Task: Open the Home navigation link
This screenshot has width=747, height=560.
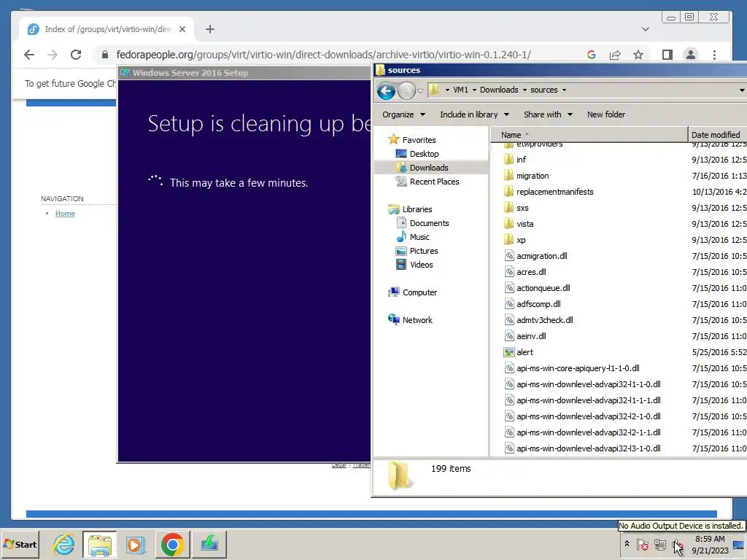Action: coord(65,214)
